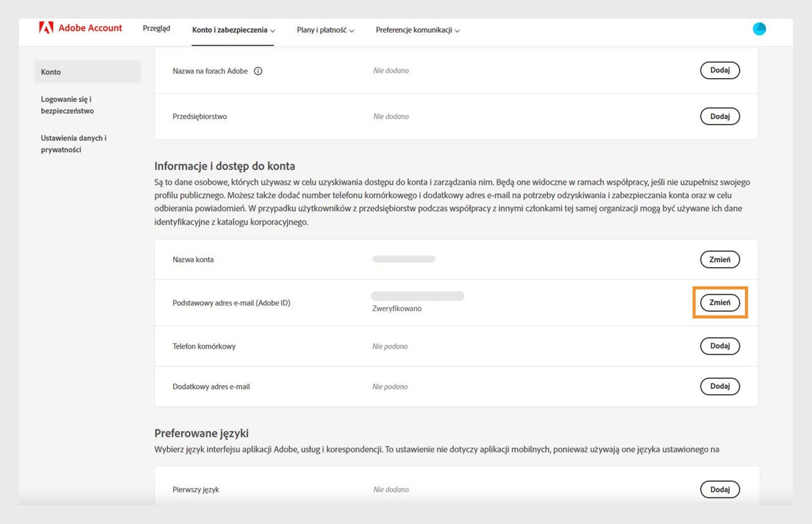The image size is (812, 524).
Task: Expand Konto i zabezpieczenia dropdown
Action: coord(233,30)
